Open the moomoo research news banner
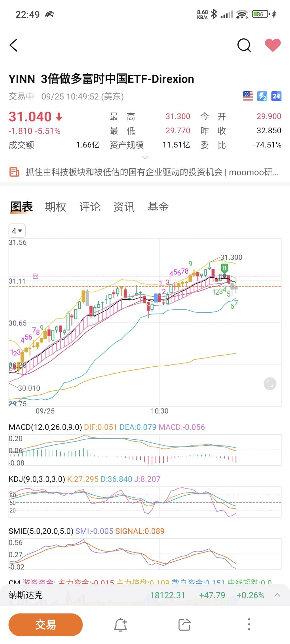Viewport: 290px width, 644px height. click(x=145, y=172)
